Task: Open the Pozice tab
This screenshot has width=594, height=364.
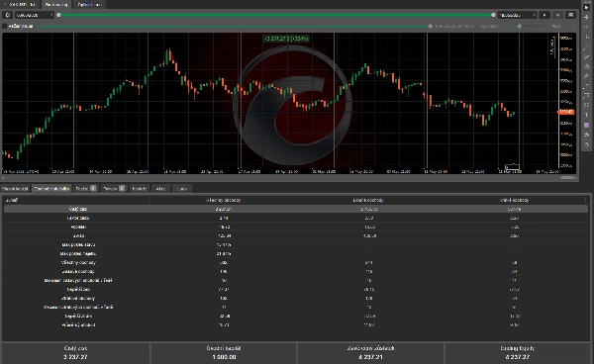Action: [x=85, y=189]
